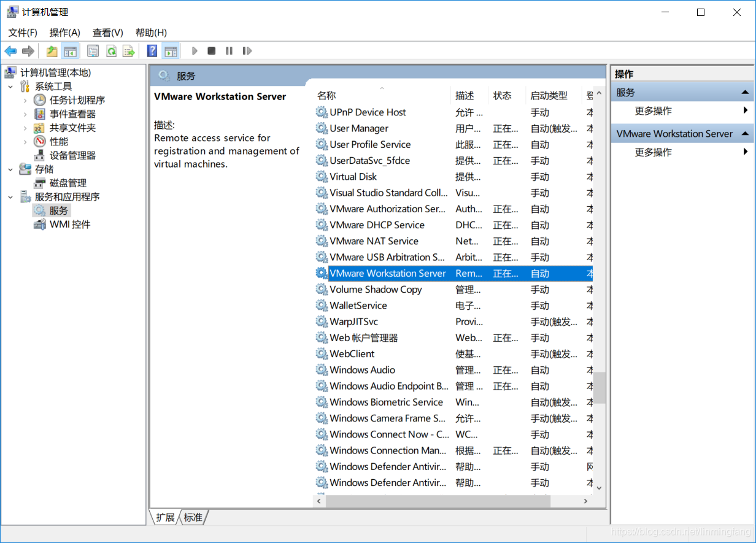Click the Restart Service toolbar icon

(x=247, y=51)
